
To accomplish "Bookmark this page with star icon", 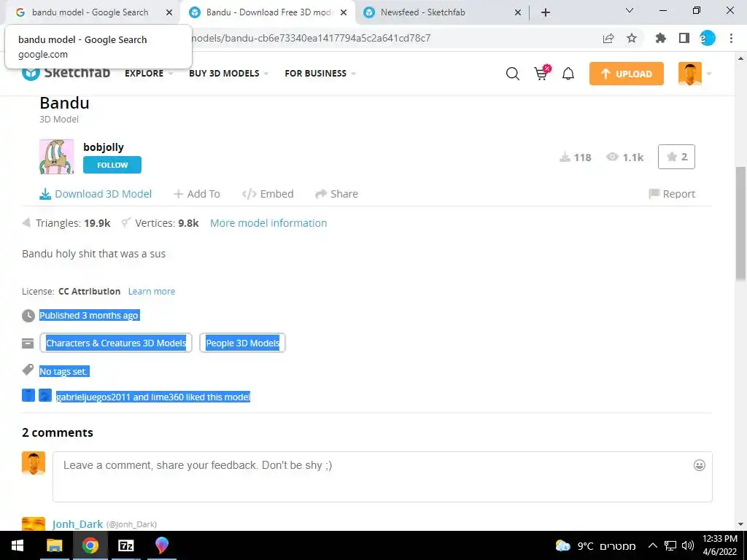I will (632, 39).
